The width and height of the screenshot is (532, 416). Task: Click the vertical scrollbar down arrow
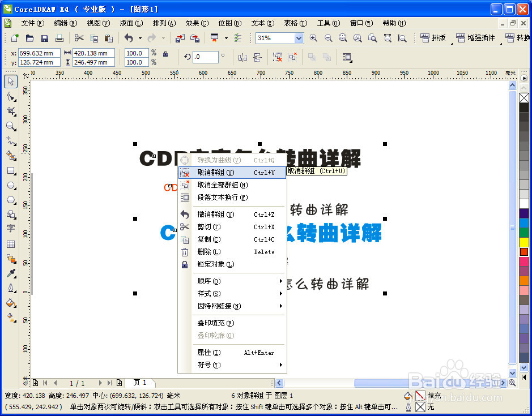[x=512, y=374]
